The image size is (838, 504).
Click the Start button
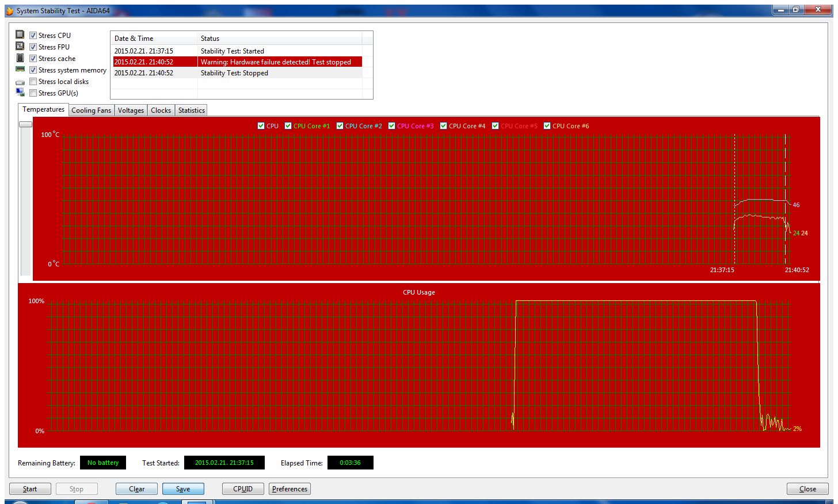click(30, 489)
